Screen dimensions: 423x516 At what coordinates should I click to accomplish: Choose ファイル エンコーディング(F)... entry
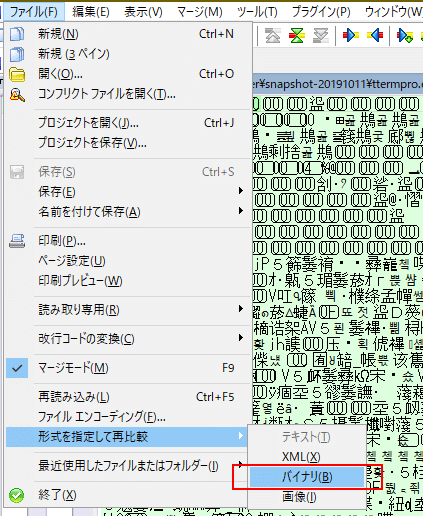(x=128, y=417)
